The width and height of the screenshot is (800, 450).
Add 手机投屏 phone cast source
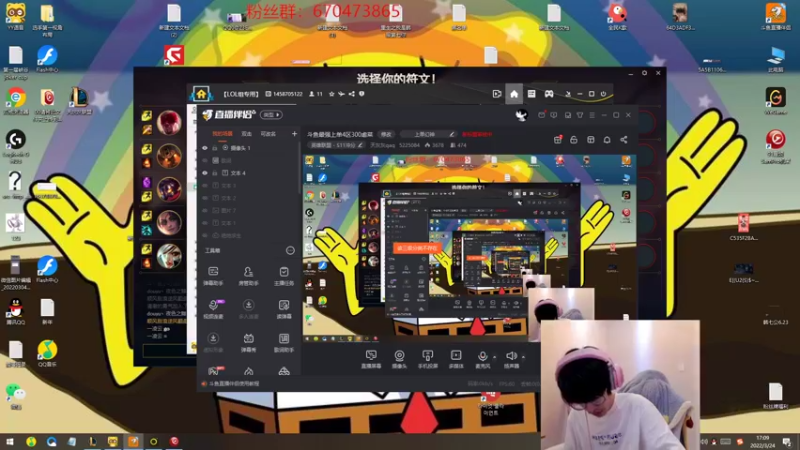tap(428, 359)
